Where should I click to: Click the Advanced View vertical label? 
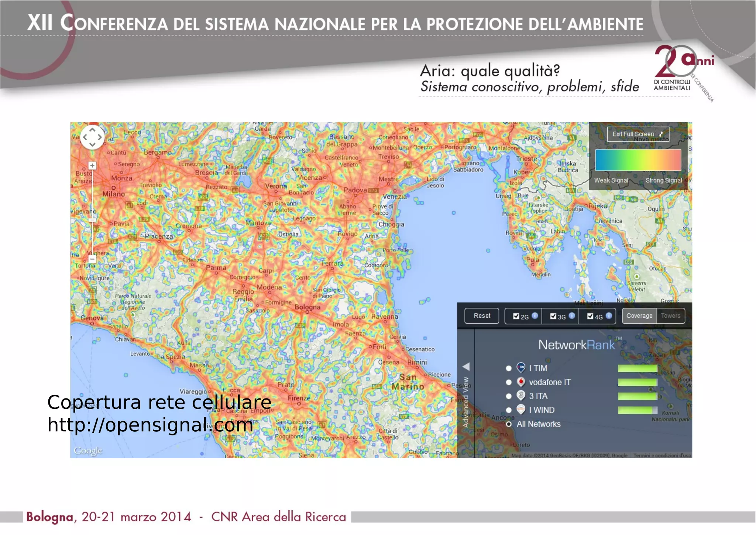466,402
